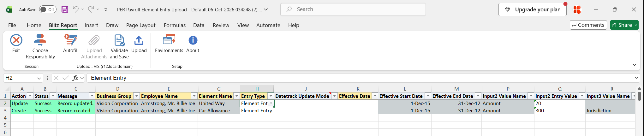The image size is (644, 136).
Task: Switch to the Home tab
Action: pyautogui.click(x=34, y=25)
